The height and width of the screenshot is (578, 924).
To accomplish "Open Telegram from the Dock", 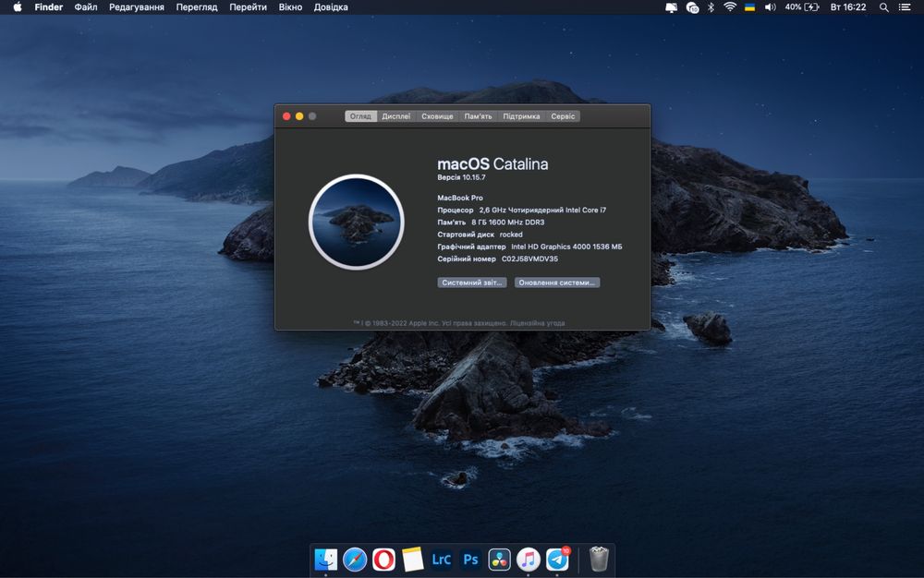I will [557, 560].
